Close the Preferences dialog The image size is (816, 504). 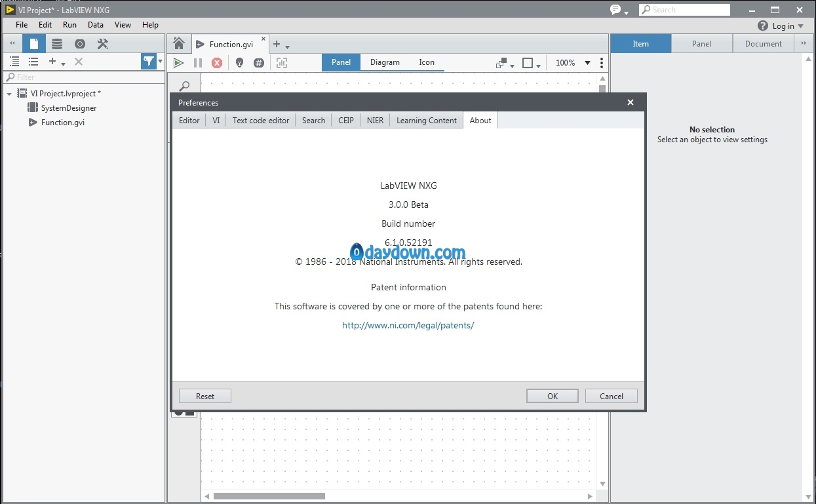tap(631, 102)
